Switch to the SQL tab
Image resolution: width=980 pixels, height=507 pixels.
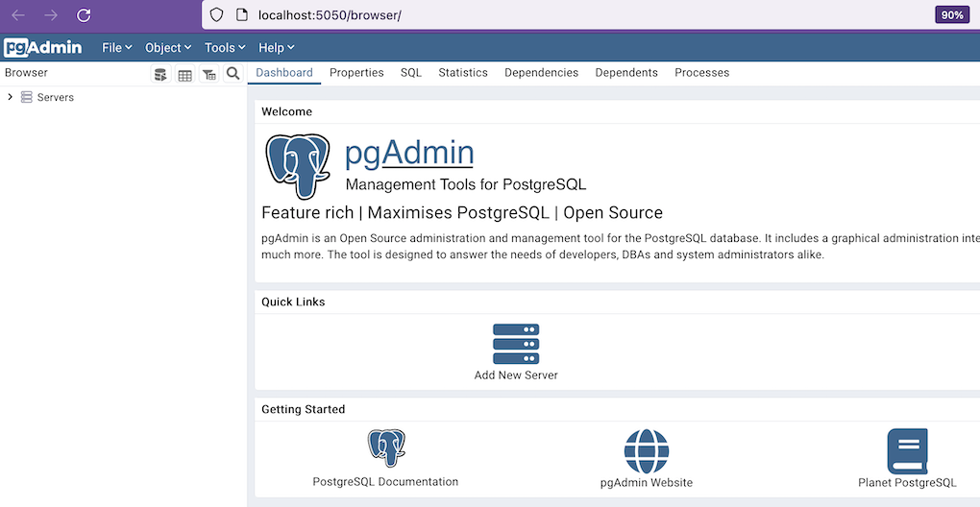point(411,73)
